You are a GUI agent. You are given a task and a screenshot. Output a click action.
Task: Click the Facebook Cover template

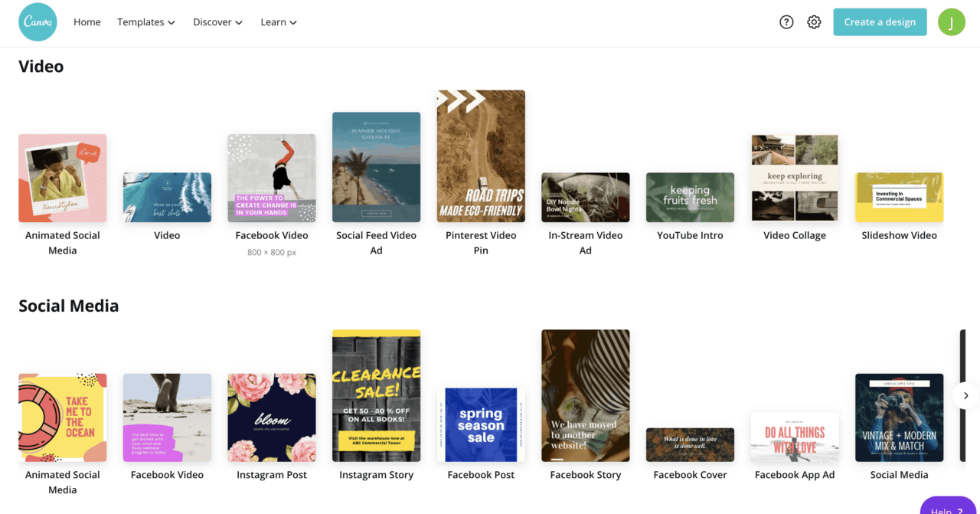[x=689, y=444]
